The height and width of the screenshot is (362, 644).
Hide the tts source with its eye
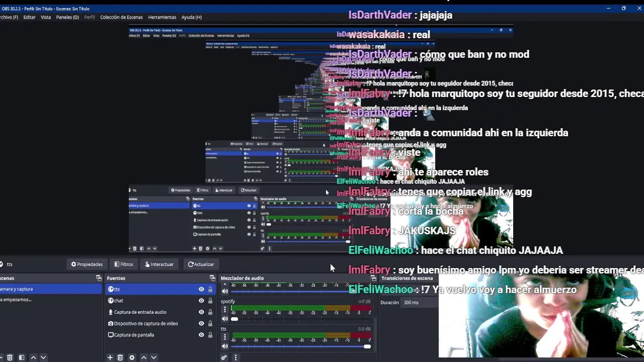(x=201, y=289)
